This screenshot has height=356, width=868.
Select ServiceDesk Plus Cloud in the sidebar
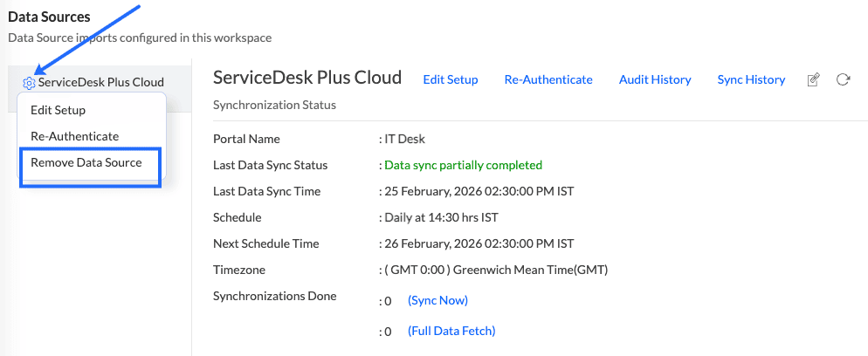[x=100, y=82]
